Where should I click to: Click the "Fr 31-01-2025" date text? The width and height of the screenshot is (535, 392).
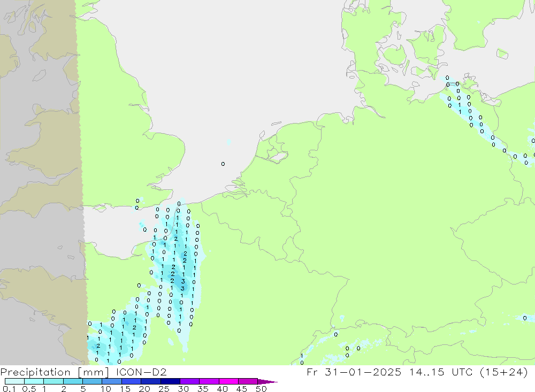point(354,372)
